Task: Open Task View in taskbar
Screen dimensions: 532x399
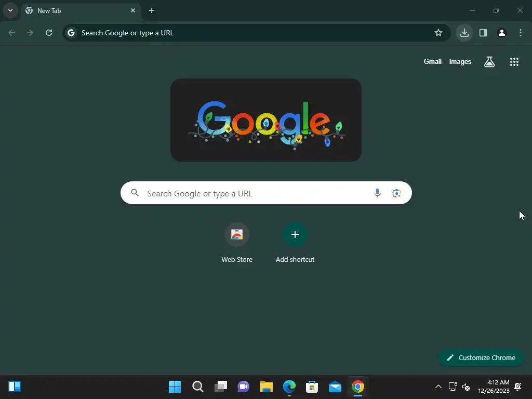Action: pos(220,387)
